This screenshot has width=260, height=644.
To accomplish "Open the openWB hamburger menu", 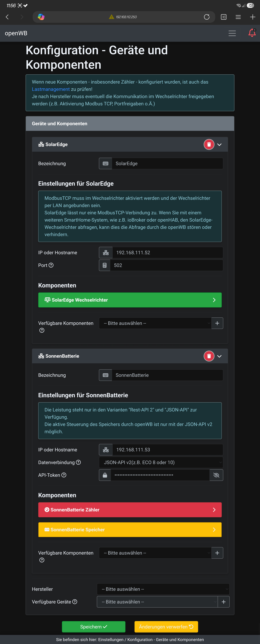I will pyautogui.click(x=232, y=33).
